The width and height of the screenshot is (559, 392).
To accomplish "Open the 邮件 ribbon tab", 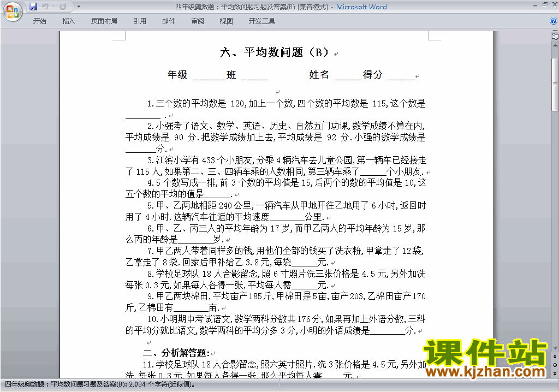I will tap(169, 21).
